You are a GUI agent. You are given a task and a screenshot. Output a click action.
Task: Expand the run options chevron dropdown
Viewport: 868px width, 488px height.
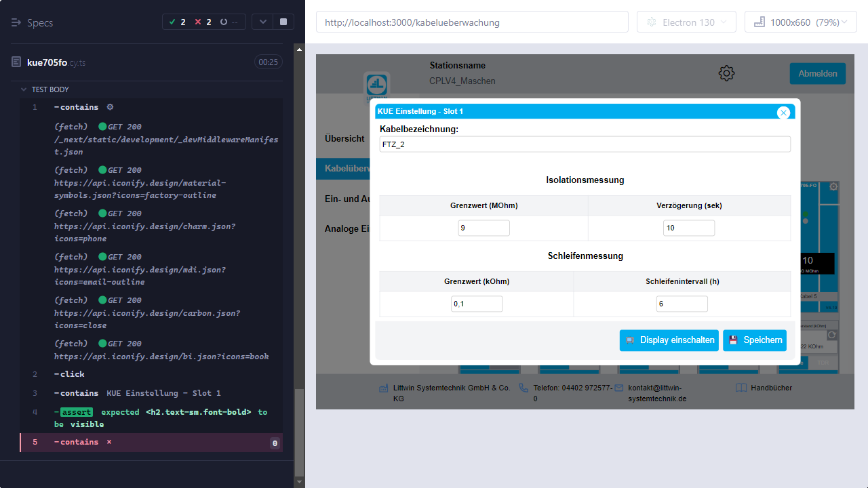262,22
